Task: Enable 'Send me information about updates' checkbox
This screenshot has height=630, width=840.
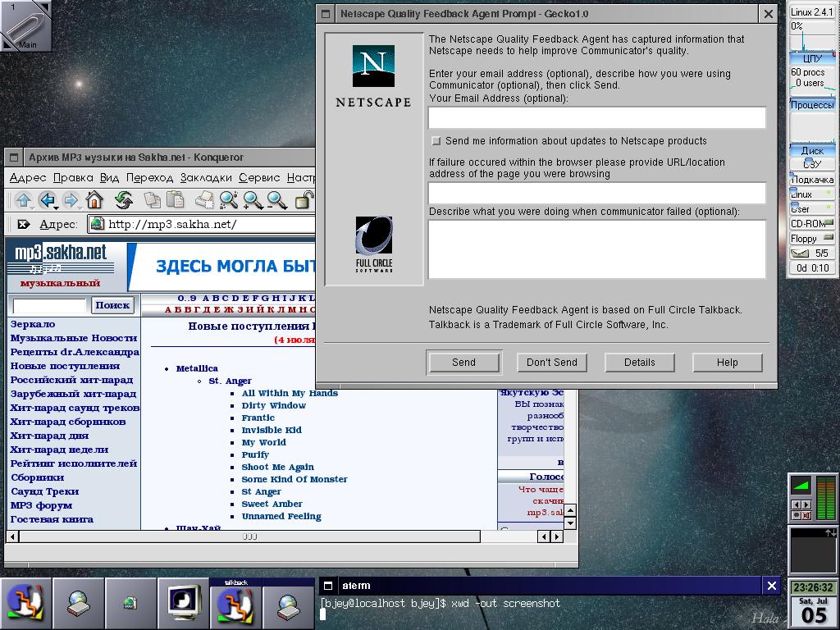Action: pyautogui.click(x=436, y=141)
